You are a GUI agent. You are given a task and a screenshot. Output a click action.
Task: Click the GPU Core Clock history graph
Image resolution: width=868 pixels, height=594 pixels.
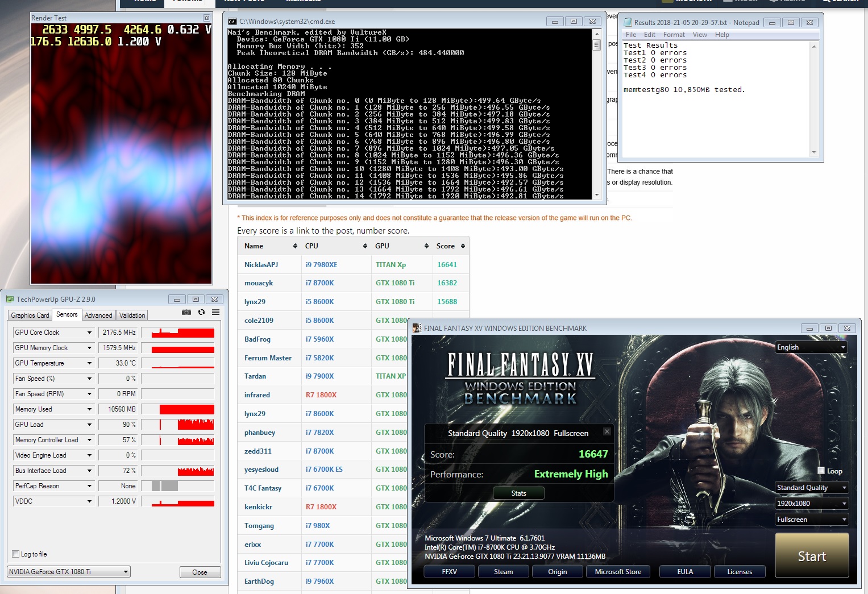pyautogui.click(x=178, y=333)
